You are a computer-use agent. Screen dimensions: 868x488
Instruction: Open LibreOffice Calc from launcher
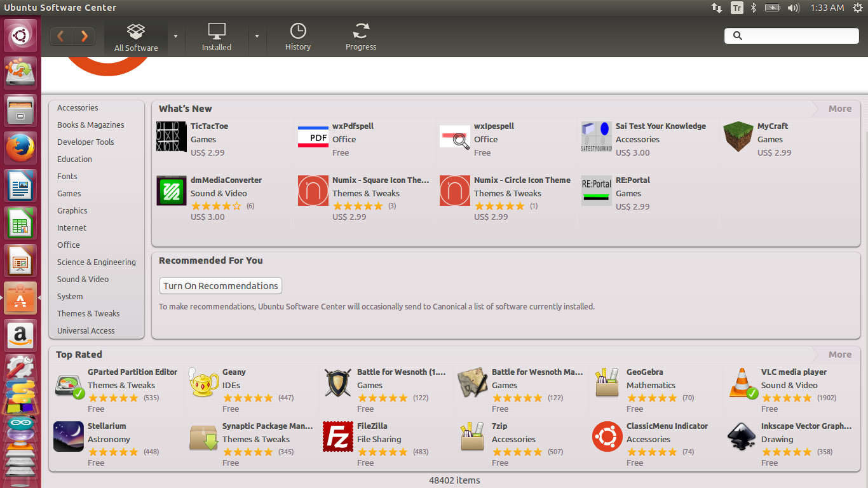point(20,222)
